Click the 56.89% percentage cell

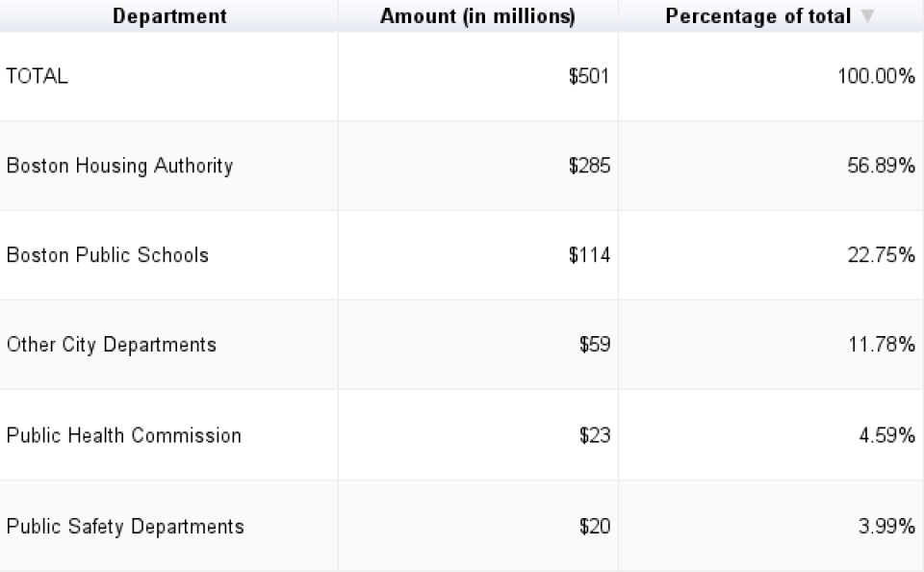770,166
